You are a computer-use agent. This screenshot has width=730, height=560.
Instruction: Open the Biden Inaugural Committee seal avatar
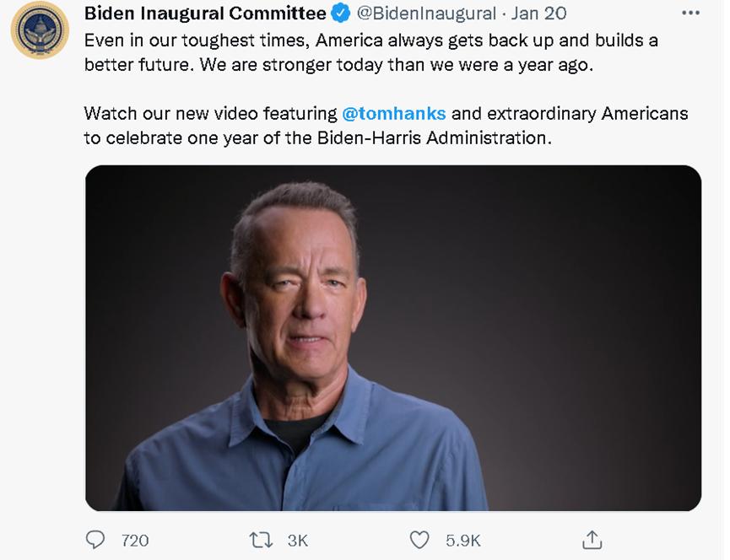click(40, 30)
